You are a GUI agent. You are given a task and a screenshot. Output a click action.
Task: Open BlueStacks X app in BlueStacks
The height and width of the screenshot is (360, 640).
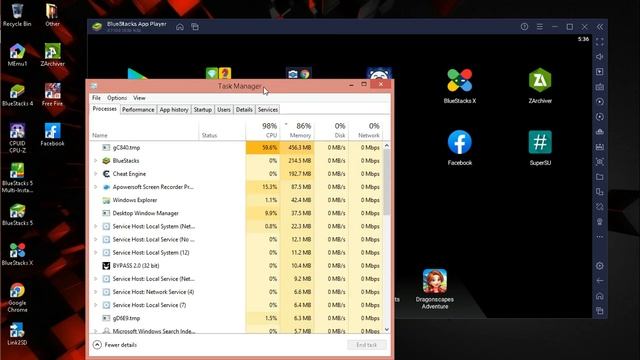click(x=460, y=86)
